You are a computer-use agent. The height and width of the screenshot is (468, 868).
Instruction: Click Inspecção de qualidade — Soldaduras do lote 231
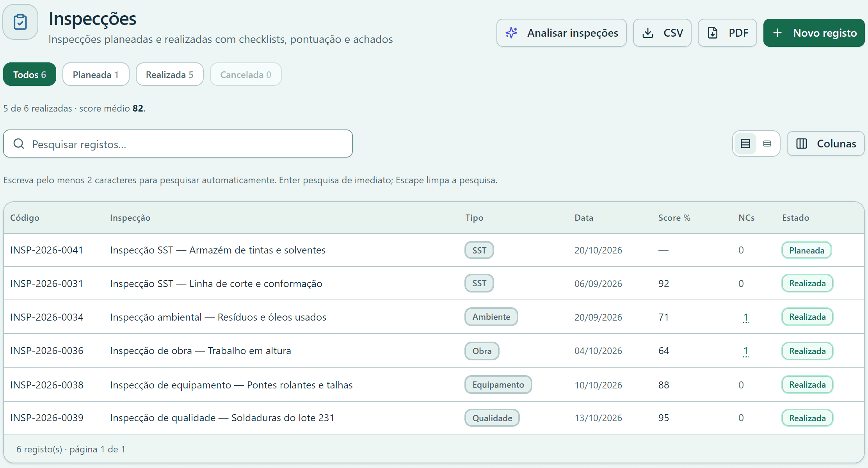222,418
